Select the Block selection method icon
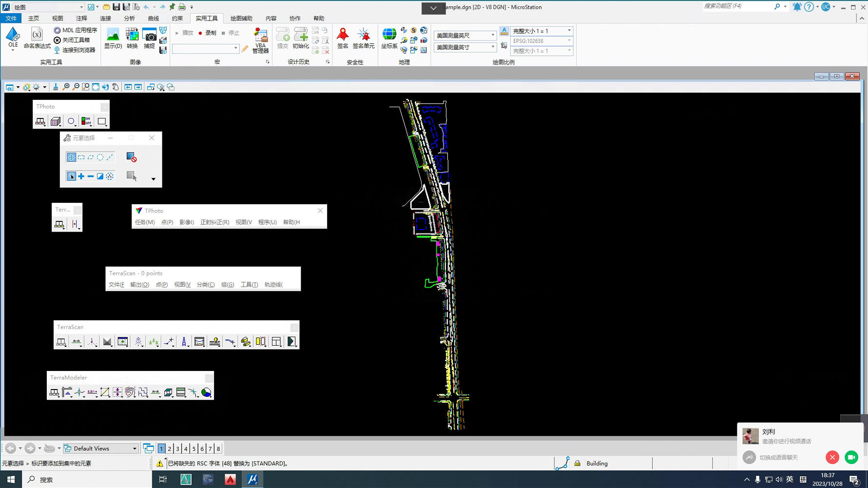The height and width of the screenshot is (488, 868). (x=81, y=157)
